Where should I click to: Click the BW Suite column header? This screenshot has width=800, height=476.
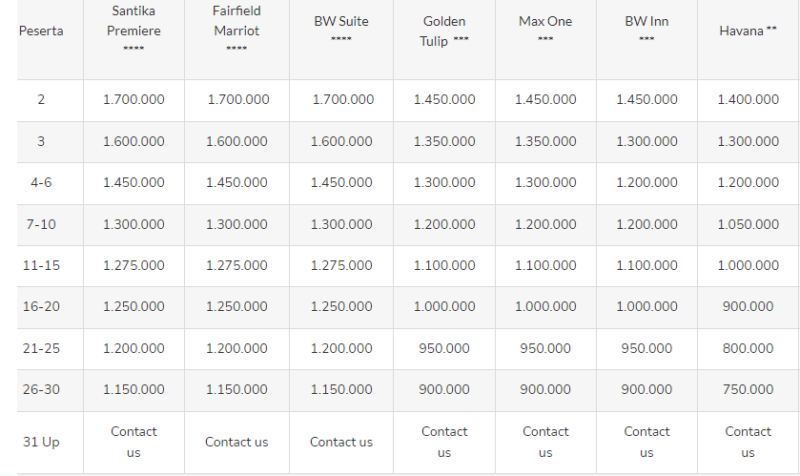(x=341, y=30)
